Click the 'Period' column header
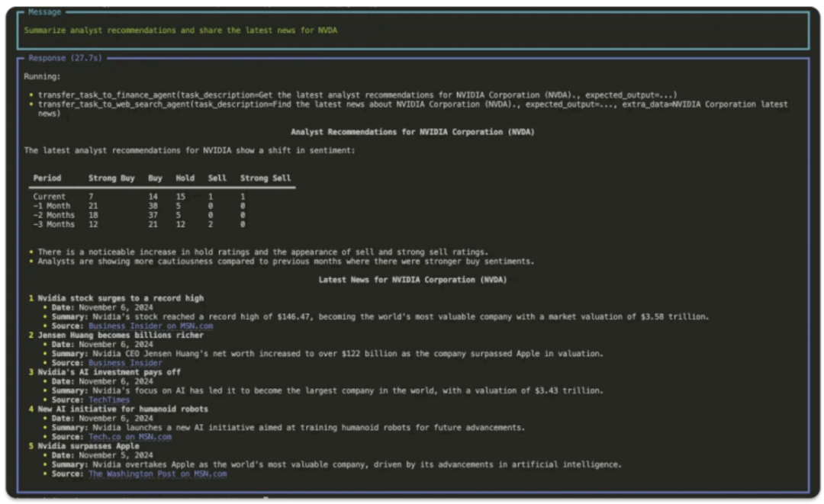 (47, 178)
